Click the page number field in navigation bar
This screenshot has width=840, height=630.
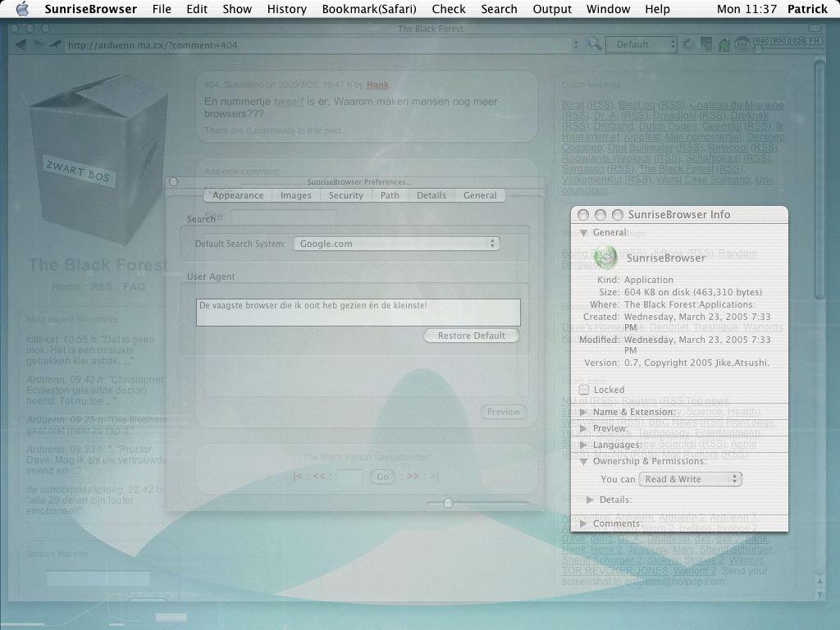point(350,477)
